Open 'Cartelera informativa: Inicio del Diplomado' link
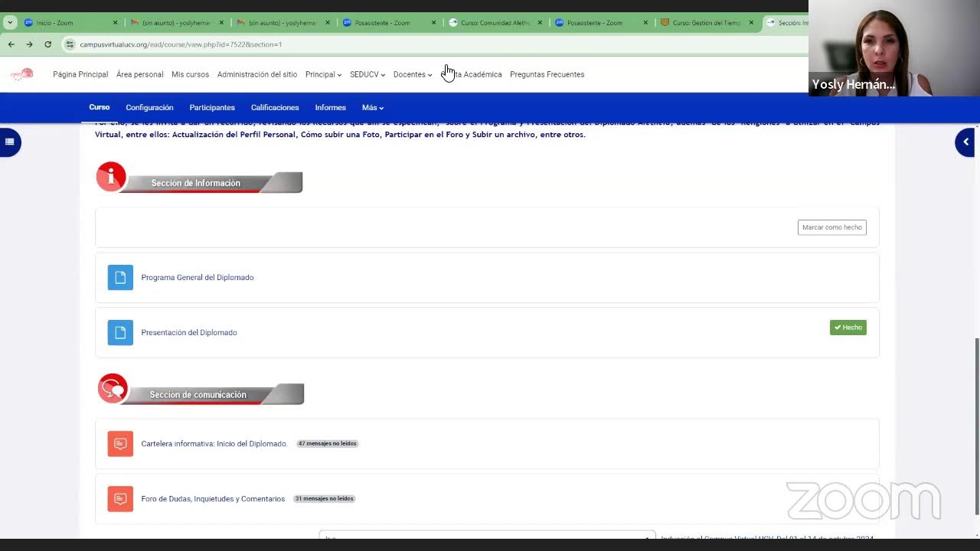 coord(214,444)
